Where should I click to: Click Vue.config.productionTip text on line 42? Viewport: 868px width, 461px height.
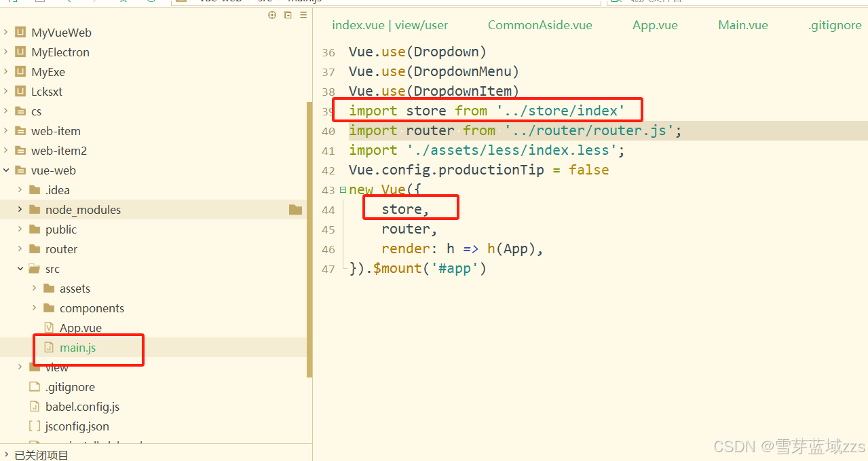tap(447, 170)
